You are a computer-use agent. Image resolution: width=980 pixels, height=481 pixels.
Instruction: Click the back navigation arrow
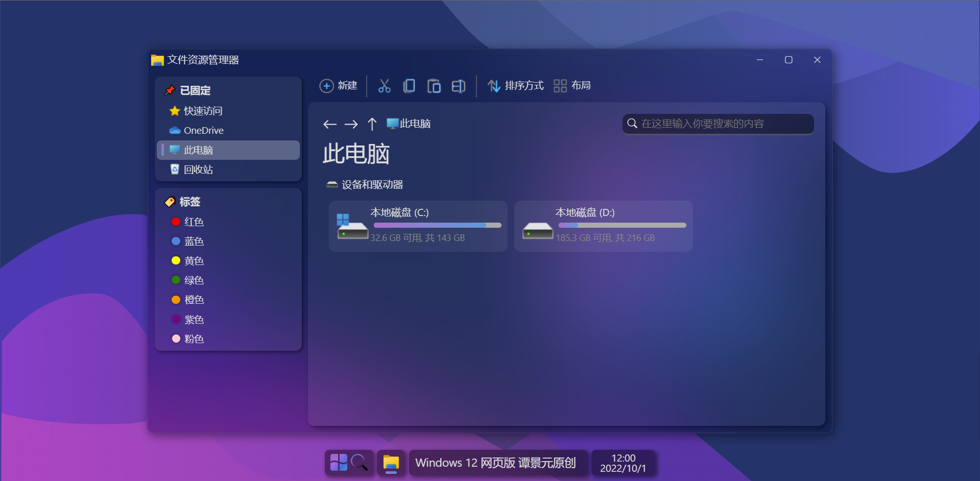329,124
